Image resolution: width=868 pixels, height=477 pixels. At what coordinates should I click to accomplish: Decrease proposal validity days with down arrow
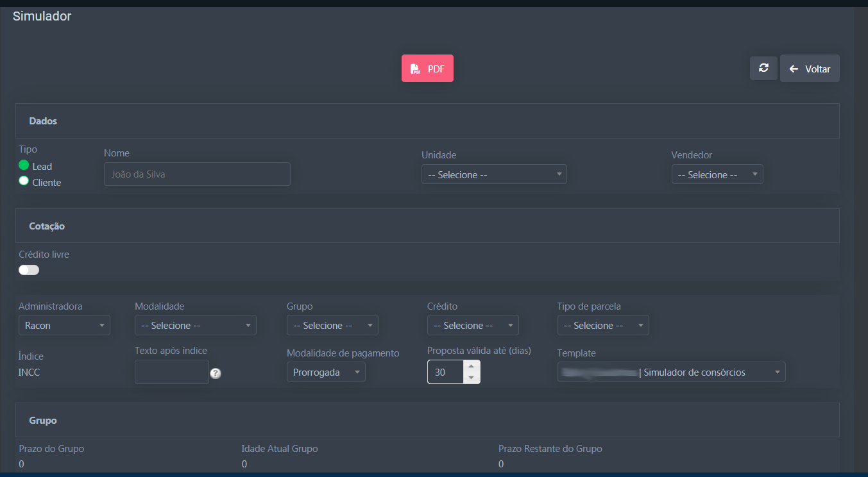pyautogui.click(x=472, y=378)
